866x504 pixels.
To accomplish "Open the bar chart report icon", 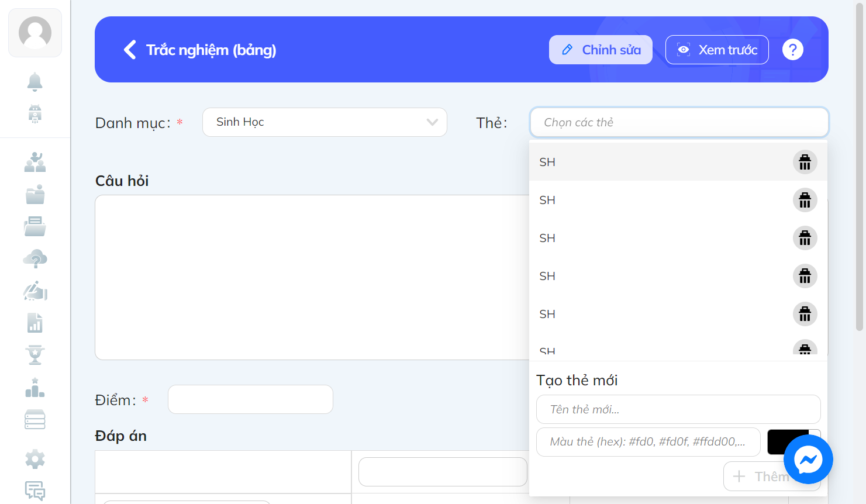I will coord(35,323).
